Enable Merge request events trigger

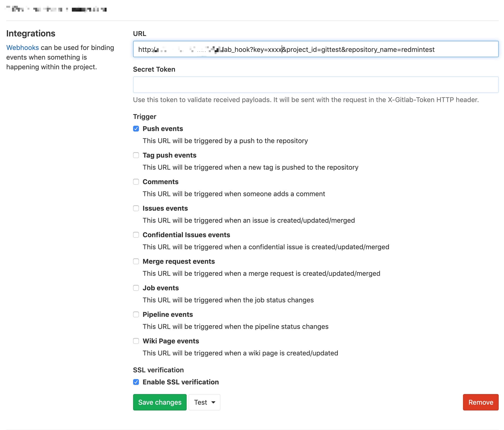coord(136,261)
